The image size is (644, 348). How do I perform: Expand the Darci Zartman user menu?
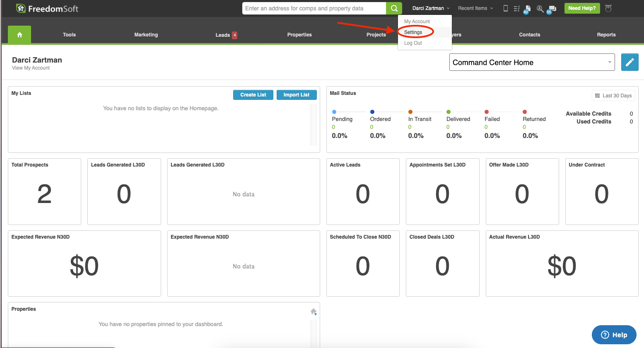click(431, 8)
